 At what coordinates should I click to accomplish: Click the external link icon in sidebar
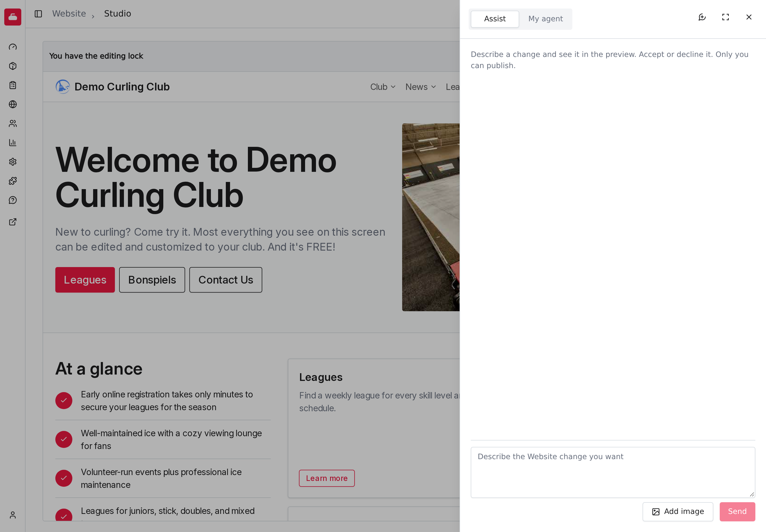click(x=13, y=222)
